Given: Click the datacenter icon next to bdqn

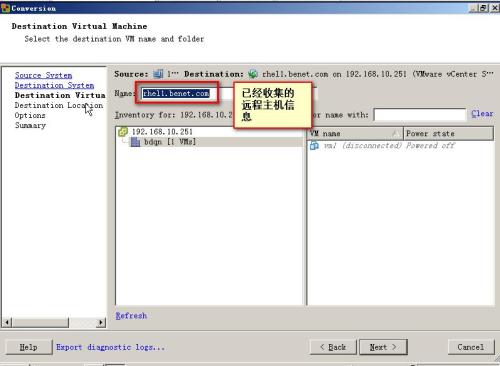Looking at the screenshot, I should click(135, 142).
